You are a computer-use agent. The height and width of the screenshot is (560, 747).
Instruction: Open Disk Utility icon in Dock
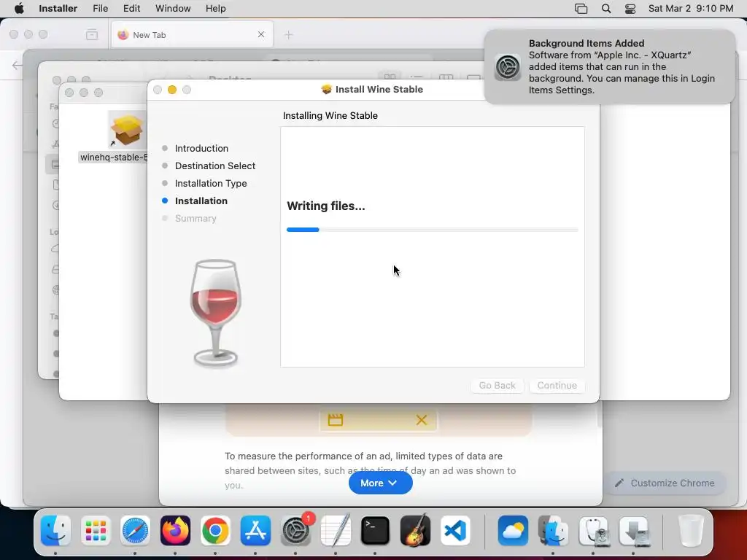point(593,531)
